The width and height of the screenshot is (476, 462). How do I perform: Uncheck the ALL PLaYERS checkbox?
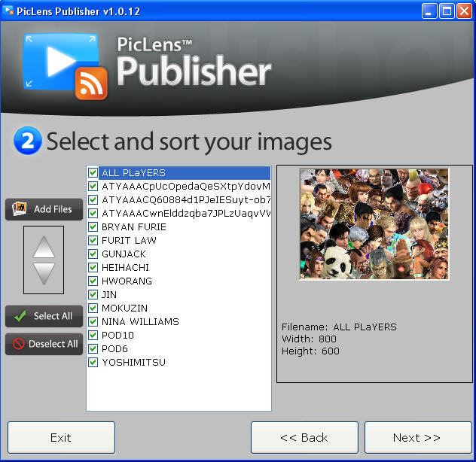pyautogui.click(x=93, y=172)
